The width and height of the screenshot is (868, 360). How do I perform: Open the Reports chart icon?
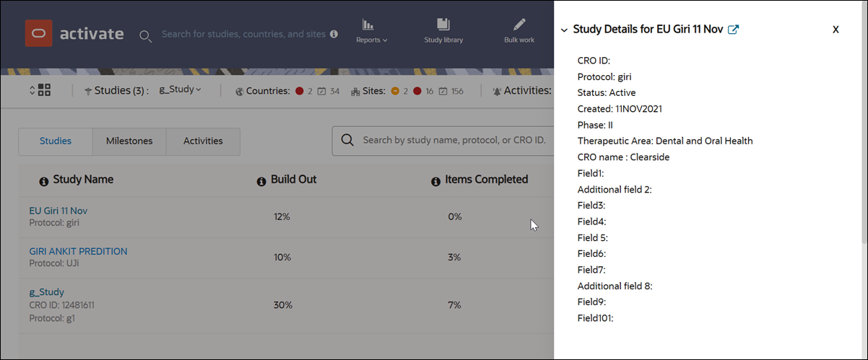(368, 25)
